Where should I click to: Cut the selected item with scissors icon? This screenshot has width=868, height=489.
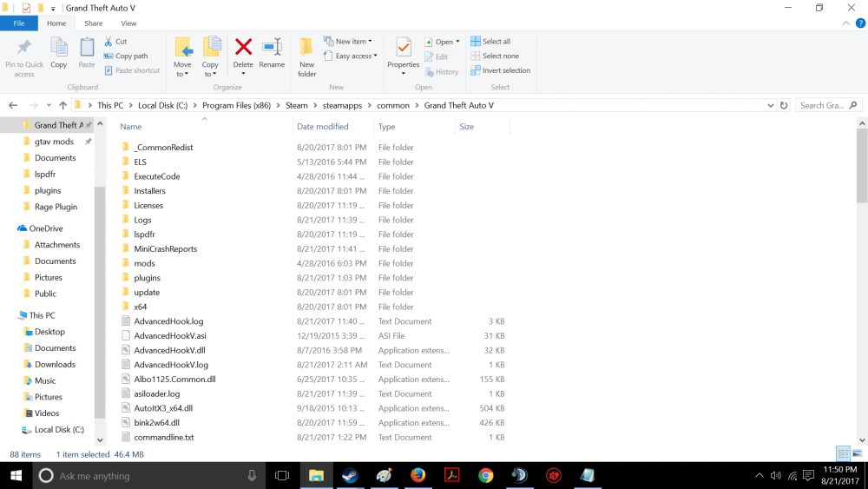tap(115, 42)
